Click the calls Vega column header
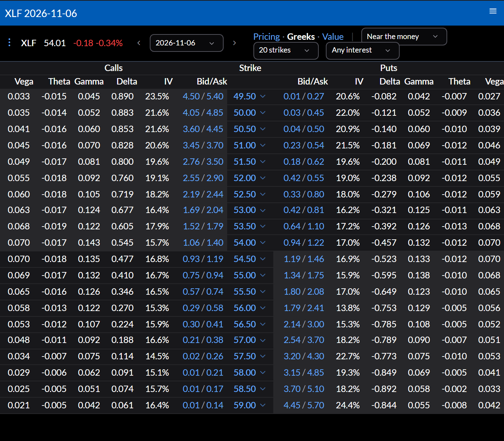504x441 pixels. (x=24, y=81)
